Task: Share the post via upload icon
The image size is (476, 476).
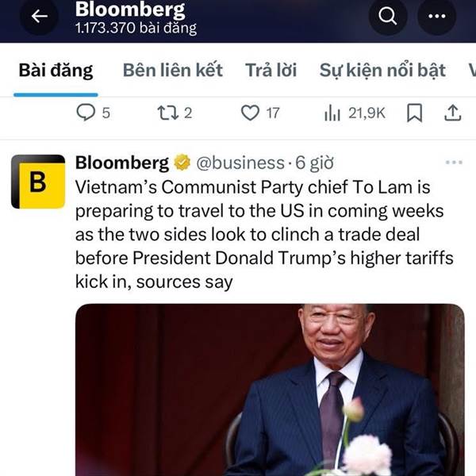Action: 453,113
